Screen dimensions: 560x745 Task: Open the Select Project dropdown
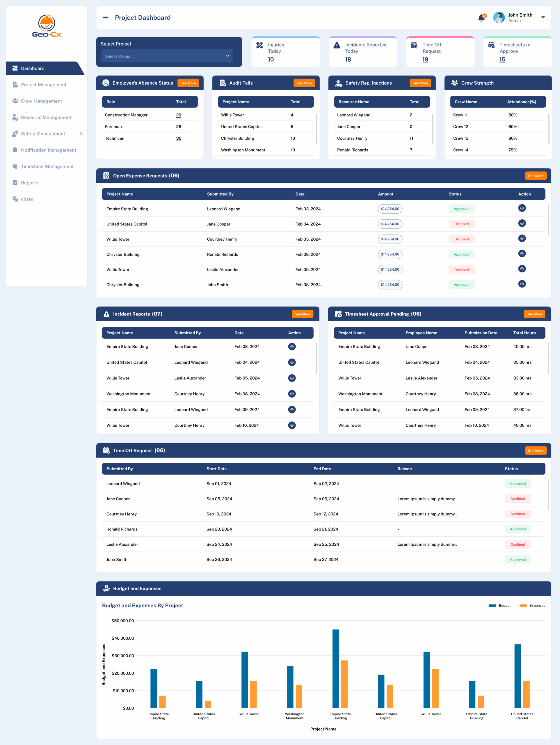click(167, 56)
